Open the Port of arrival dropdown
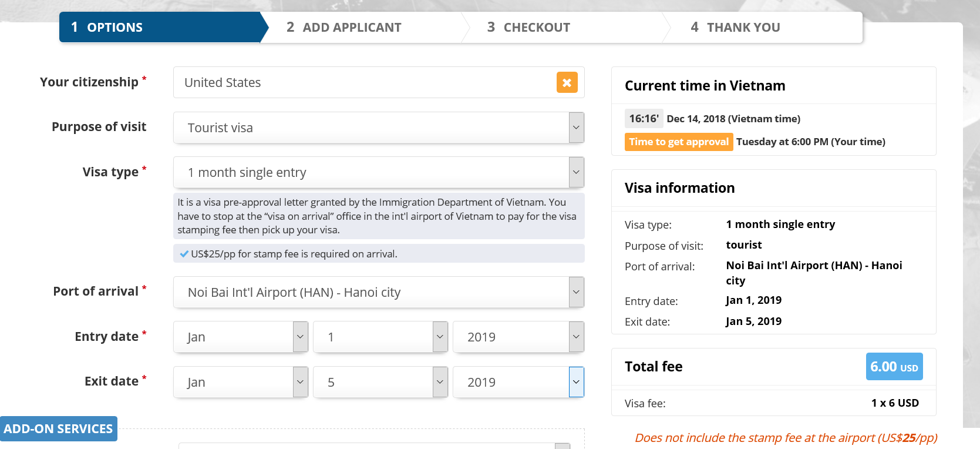This screenshot has width=980, height=449. point(378,292)
